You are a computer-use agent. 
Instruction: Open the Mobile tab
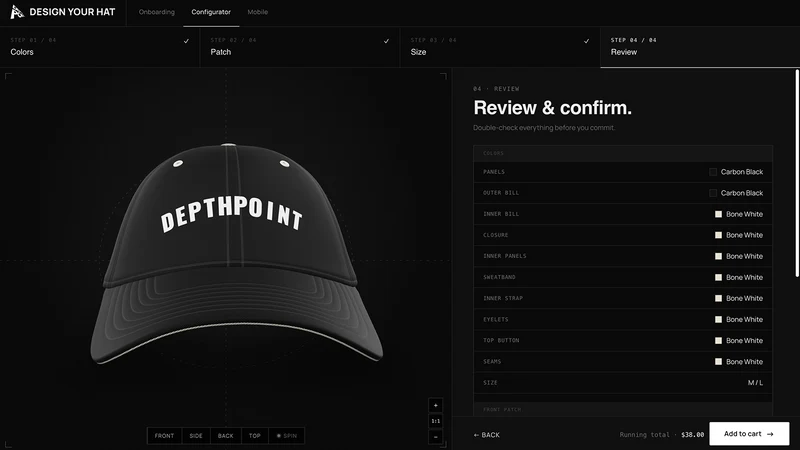click(x=258, y=12)
